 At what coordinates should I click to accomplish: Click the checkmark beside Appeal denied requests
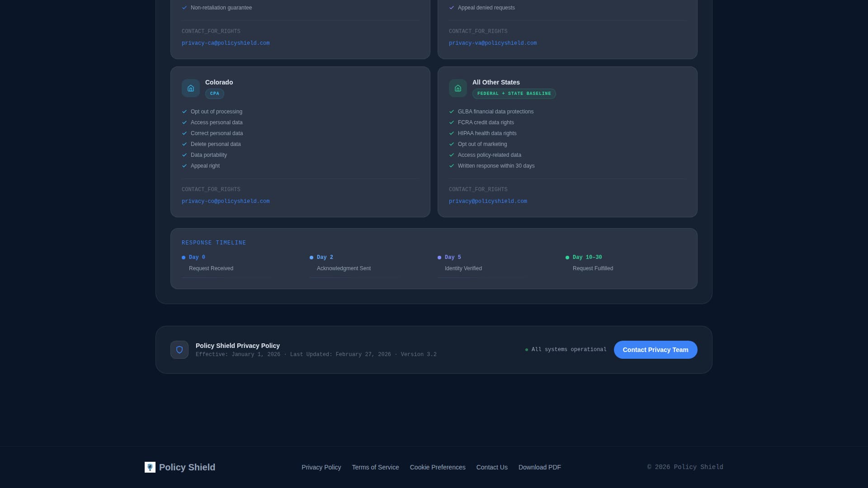(x=452, y=7)
